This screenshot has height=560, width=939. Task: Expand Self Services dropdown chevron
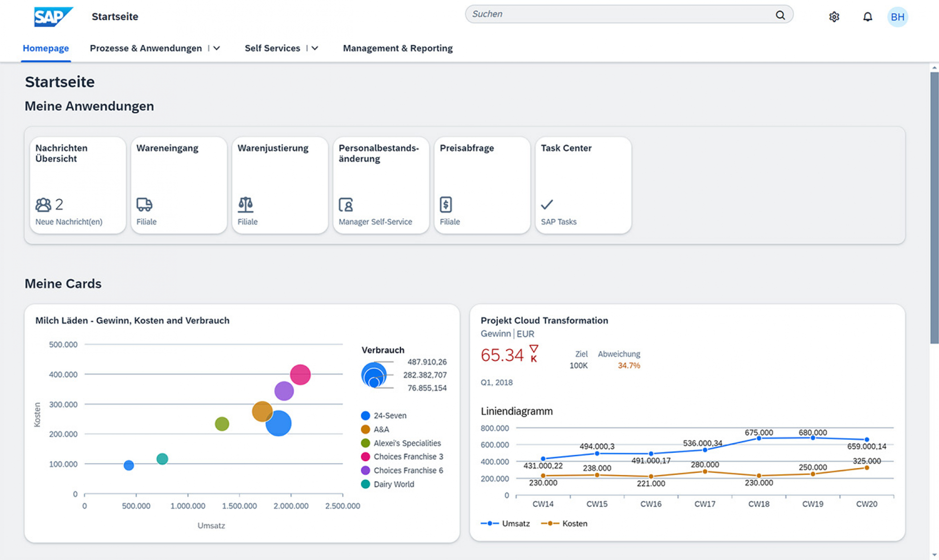tap(315, 48)
